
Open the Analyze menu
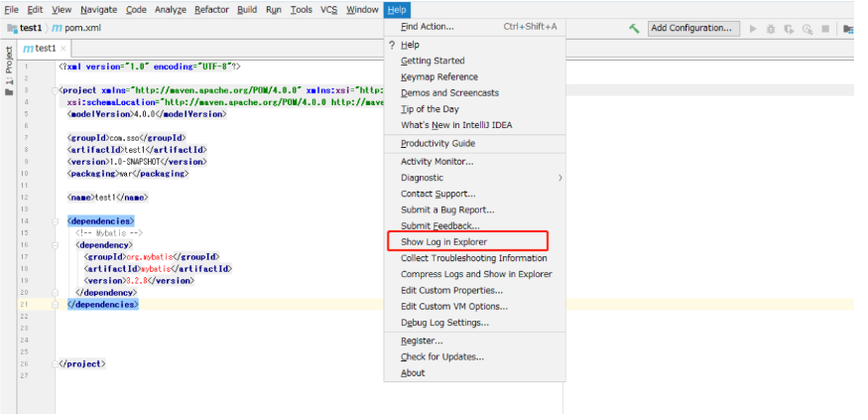(171, 9)
